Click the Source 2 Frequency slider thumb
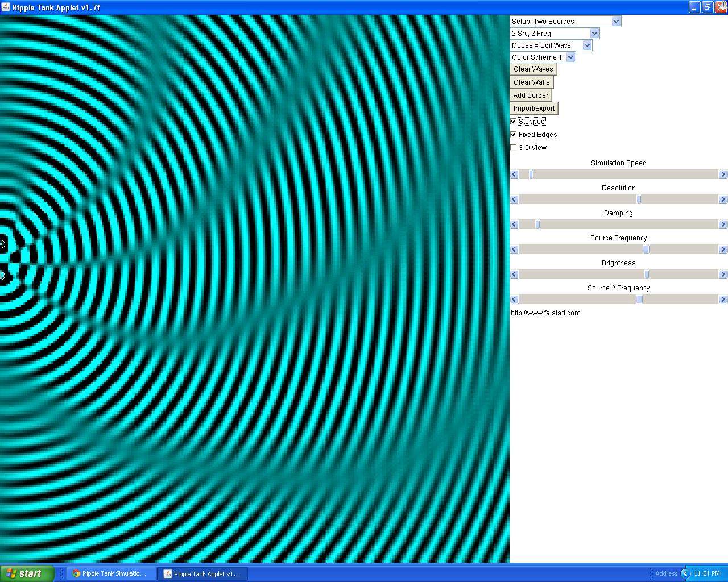 (x=639, y=300)
